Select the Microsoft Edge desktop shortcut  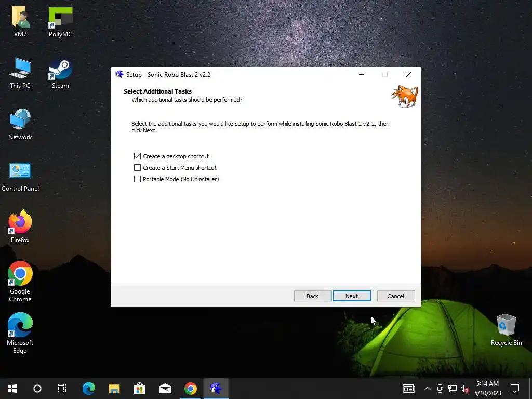(x=20, y=333)
